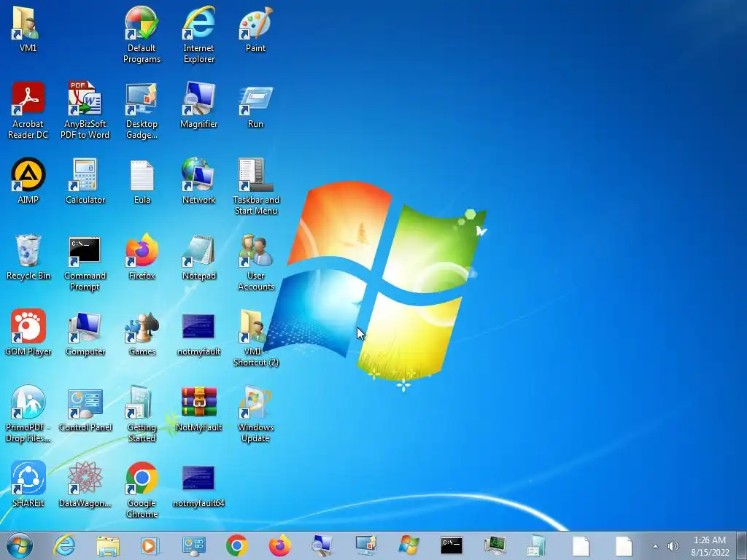Click the Windows flag taskbar icon
This screenshot has height=560, width=747.
409,545
